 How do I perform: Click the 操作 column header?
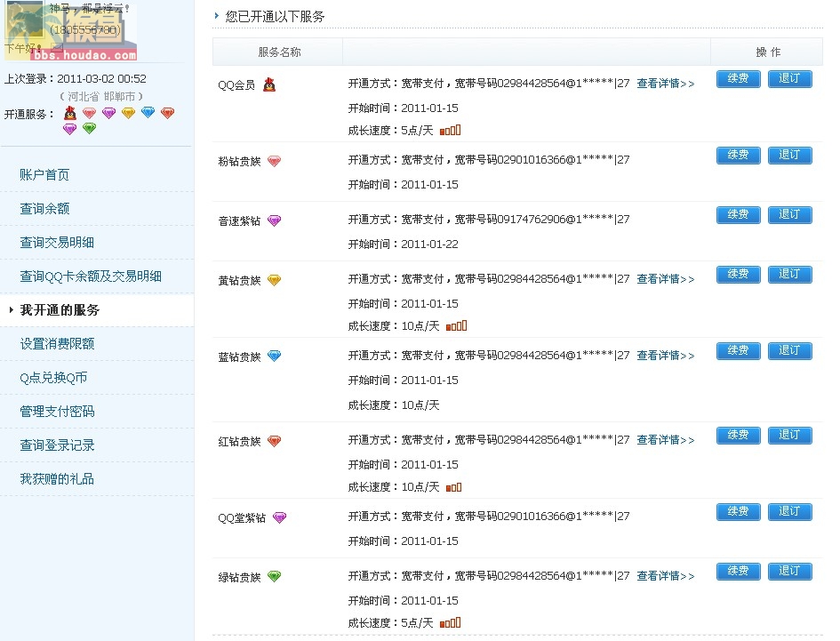click(x=768, y=52)
